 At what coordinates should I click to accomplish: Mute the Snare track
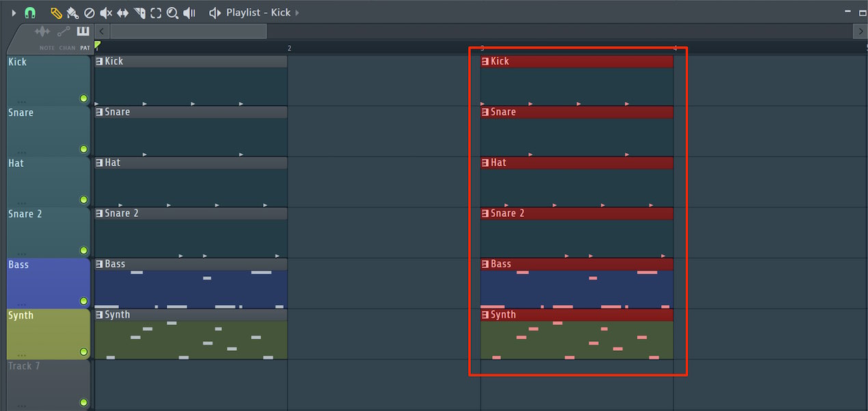click(83, 149)
